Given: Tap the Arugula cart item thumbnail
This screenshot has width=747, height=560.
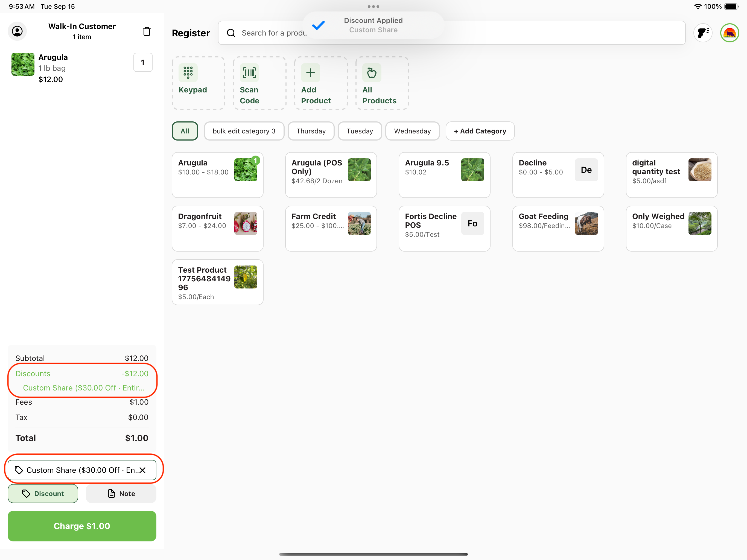Looking at the screenshot, I should (x=23, y=64).
